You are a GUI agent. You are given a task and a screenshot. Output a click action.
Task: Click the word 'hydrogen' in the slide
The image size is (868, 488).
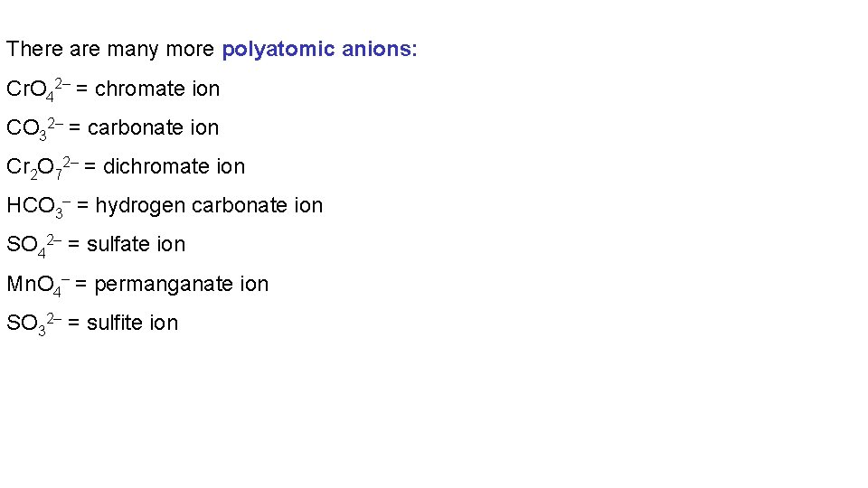click(134, 206)
